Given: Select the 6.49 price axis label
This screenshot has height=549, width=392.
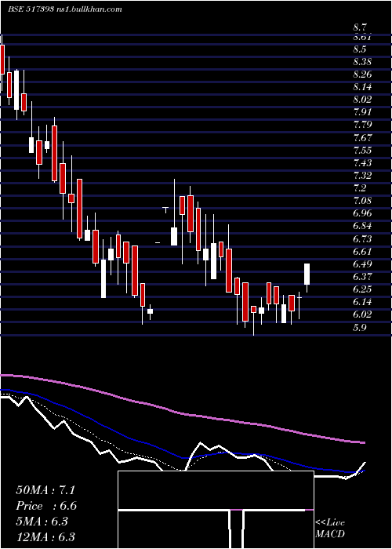Looking at the screenshot, I should pos(362,264).
